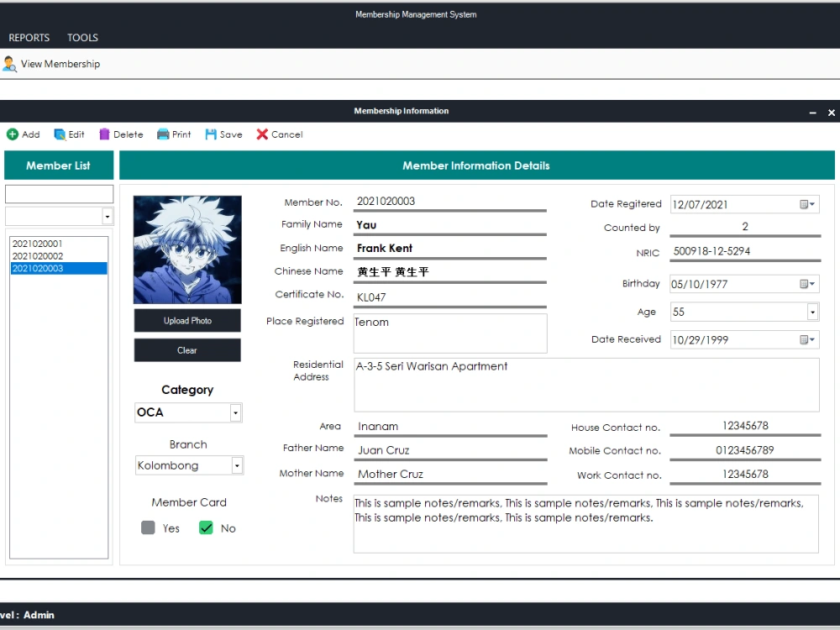Click the Save floppy disk icon

[x=211, y=134]
